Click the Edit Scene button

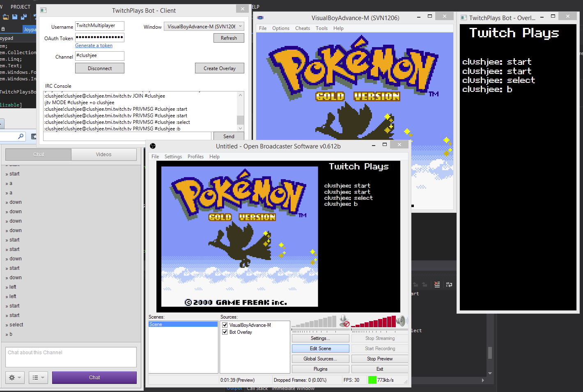pyautogui.click(x=320, y=349)
